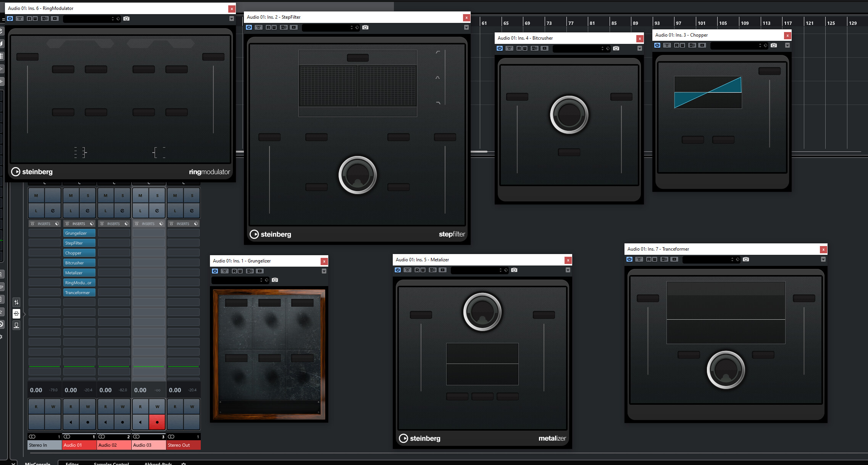Image resolution: width=868 pixels, height=465 pixels.
Task: Open Metalizer functions dropdown arrow
Action: pyautogui.click(x=568, y=270)
